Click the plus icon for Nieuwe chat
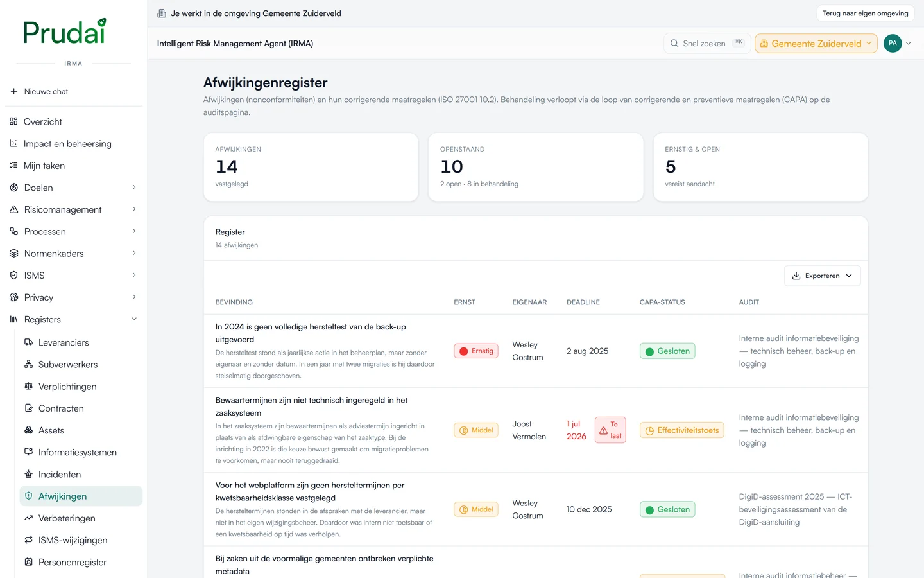 (x=13, y=91)
